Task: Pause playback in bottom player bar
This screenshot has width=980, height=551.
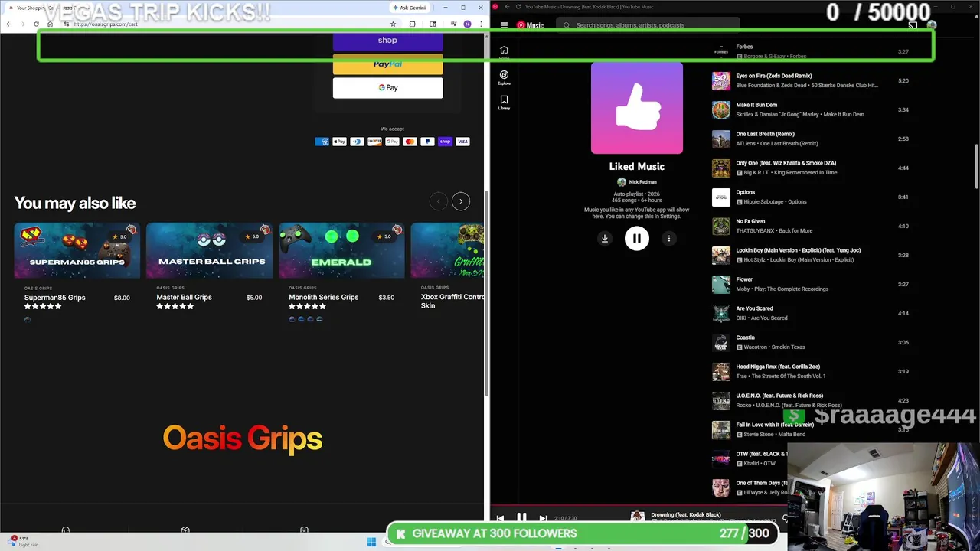Action: [521, 518]
